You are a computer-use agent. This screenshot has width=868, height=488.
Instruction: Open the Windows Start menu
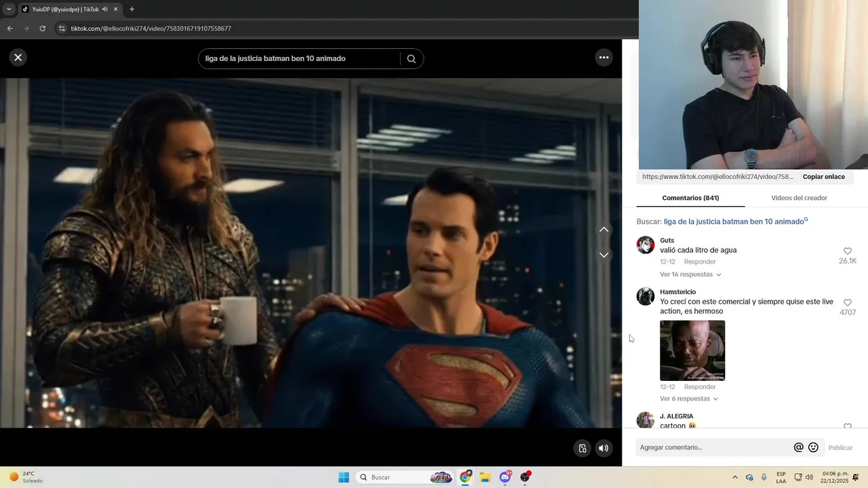click(344, 477)
